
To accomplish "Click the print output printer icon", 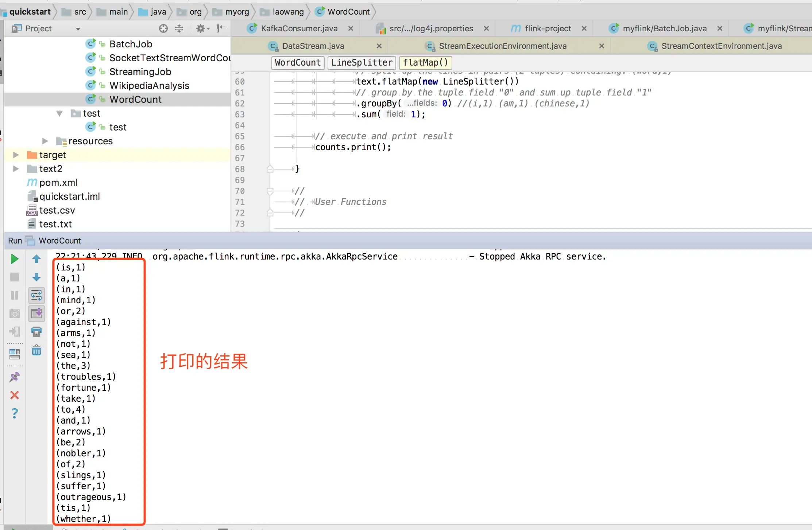I will pos(36,332).
